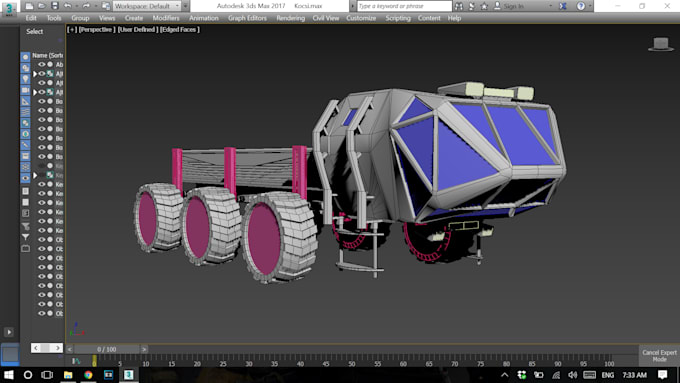This screenshot has width=680, height=383.
Task: Click the viewport layout tab icon
Action: coord(10,354)
